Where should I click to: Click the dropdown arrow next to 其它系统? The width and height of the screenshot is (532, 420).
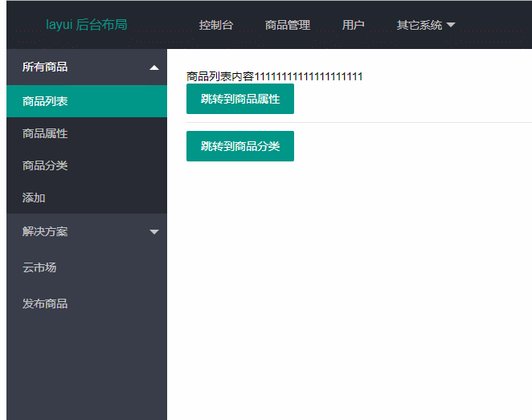point(451,26)
